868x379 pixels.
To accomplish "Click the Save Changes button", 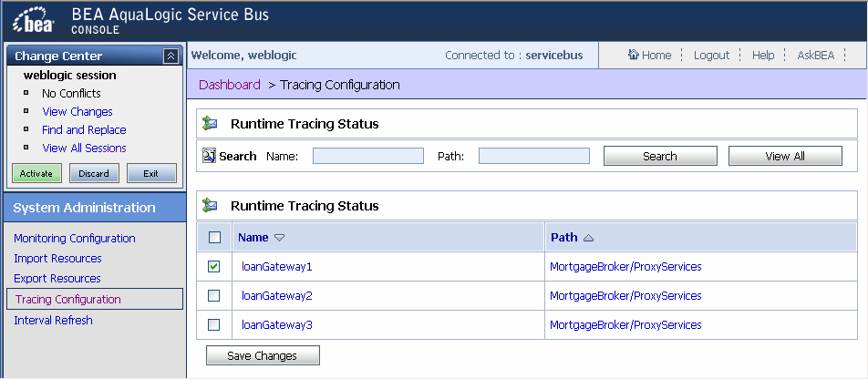I will (263, 355).
